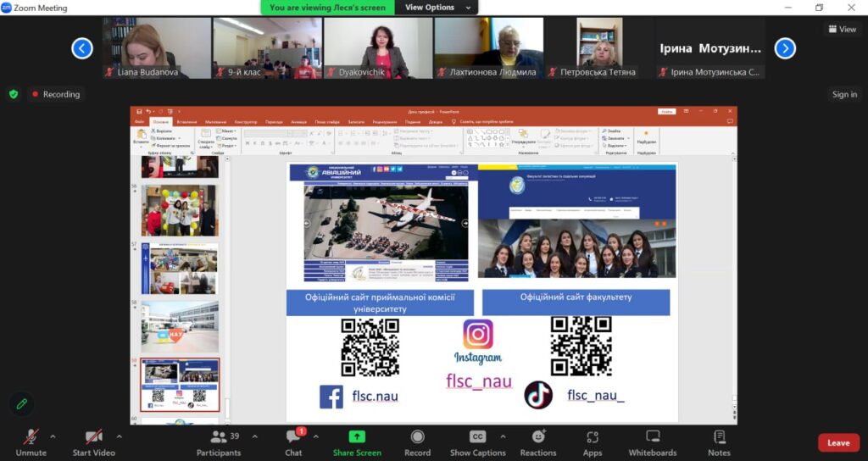Show next participants with right arrow

(785, 48)
